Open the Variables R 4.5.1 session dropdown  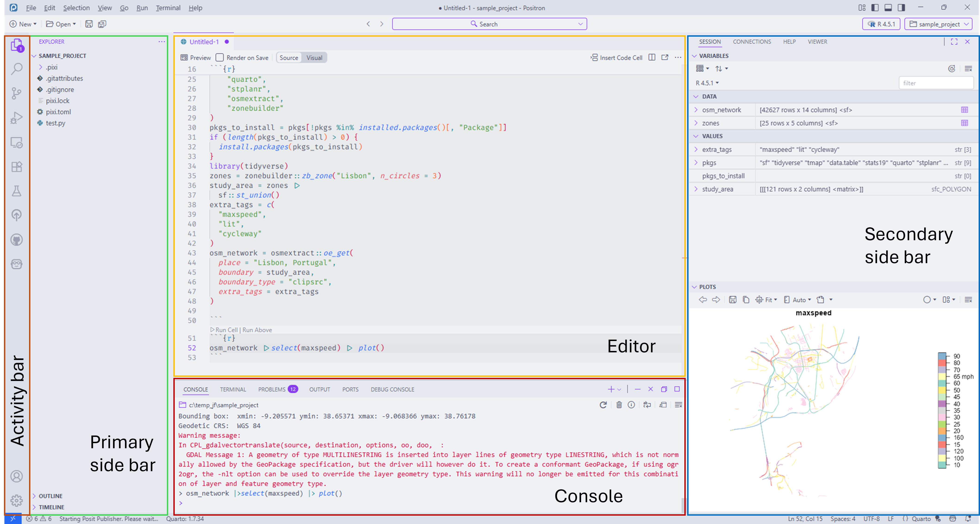pyautogui.click(x=707, y=83)
